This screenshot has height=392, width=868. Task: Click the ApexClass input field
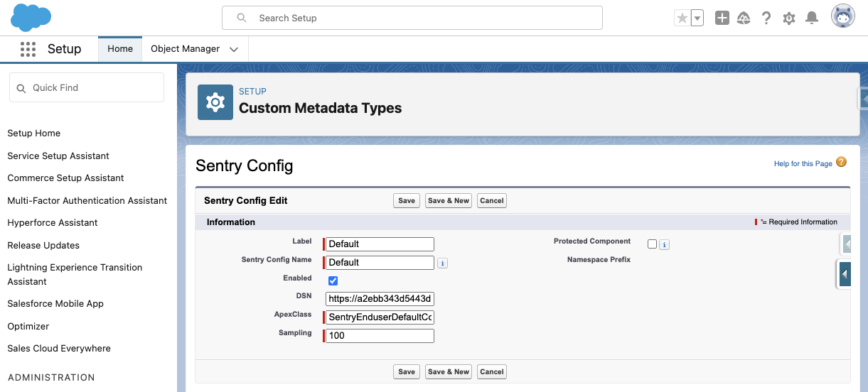pyautogui.click(x=380, y=317)
